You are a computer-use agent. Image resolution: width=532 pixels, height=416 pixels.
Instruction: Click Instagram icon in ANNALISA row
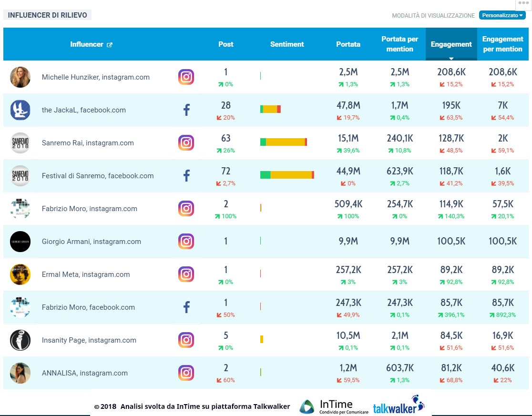(x=186, y=373)
